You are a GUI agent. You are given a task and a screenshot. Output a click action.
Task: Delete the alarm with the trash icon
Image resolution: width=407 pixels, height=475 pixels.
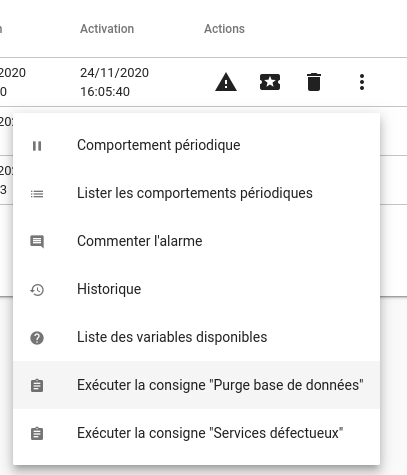pos(314,82)
